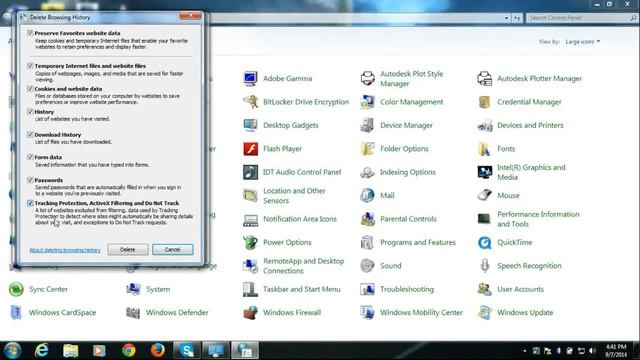Toggle the Passwords checkbox
This screenshot has height=360, width=640.
[30, 180]
